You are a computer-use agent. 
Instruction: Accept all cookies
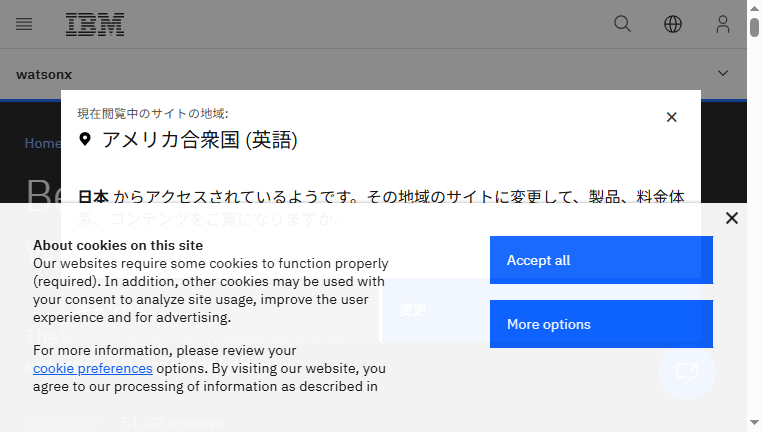601,260
